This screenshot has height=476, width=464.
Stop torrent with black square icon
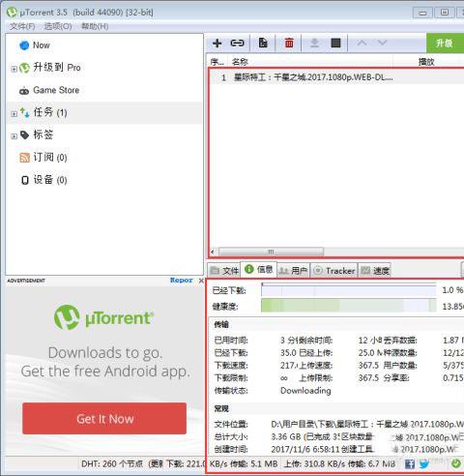click(x=335, y=43)
